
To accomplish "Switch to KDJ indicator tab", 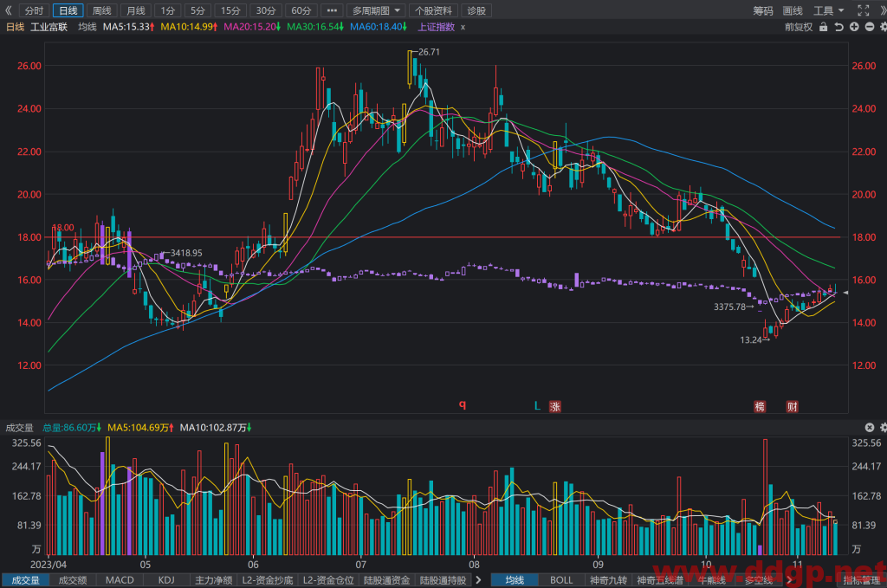I will (166, 580).
